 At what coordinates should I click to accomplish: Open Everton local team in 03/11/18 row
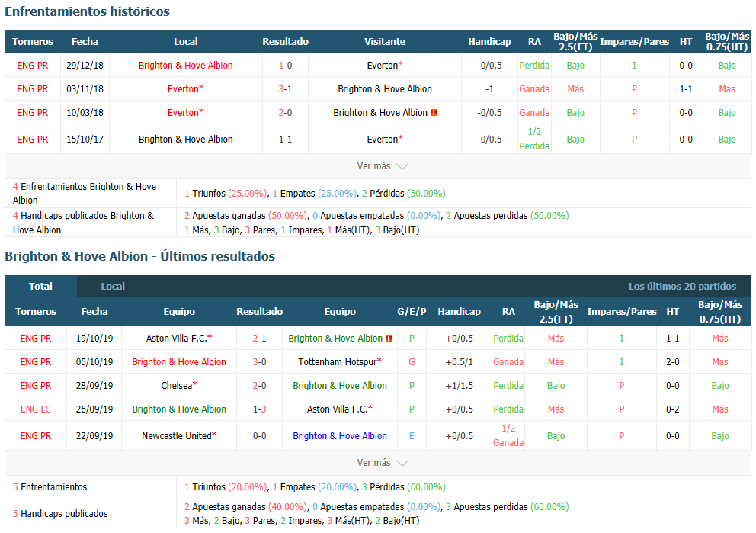tap(186, 88)
